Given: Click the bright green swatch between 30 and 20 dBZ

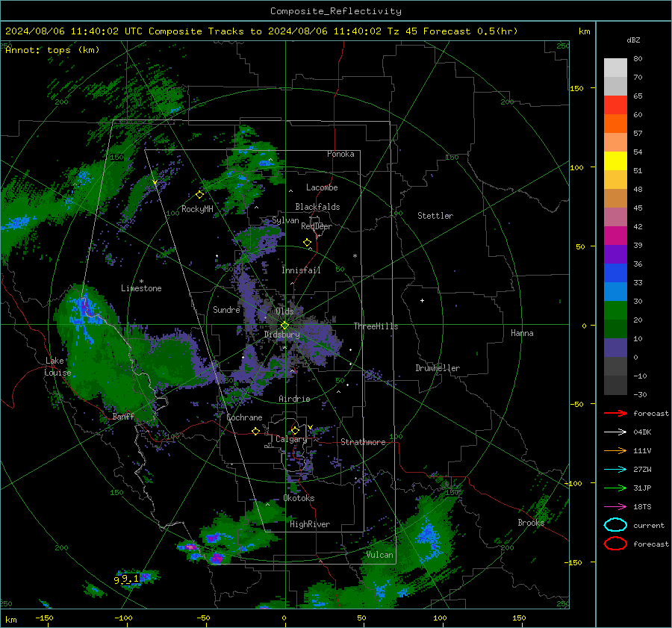Looking at the screenshot, I should click(615, 311).
